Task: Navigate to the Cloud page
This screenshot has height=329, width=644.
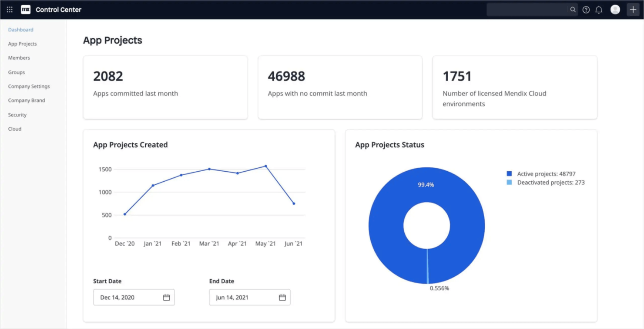Action: click(x=14, y=129)
